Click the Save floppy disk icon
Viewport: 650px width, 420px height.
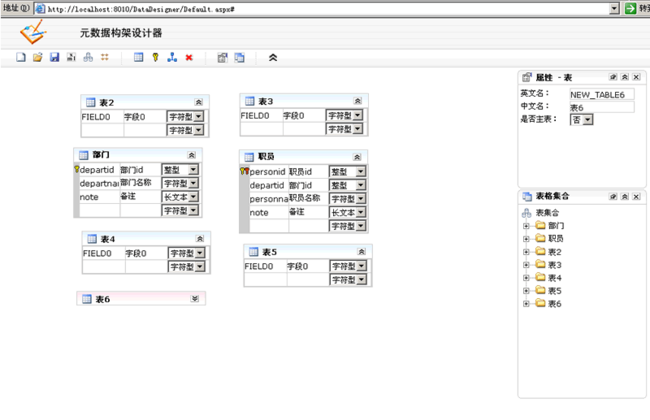tap(54, 57)
